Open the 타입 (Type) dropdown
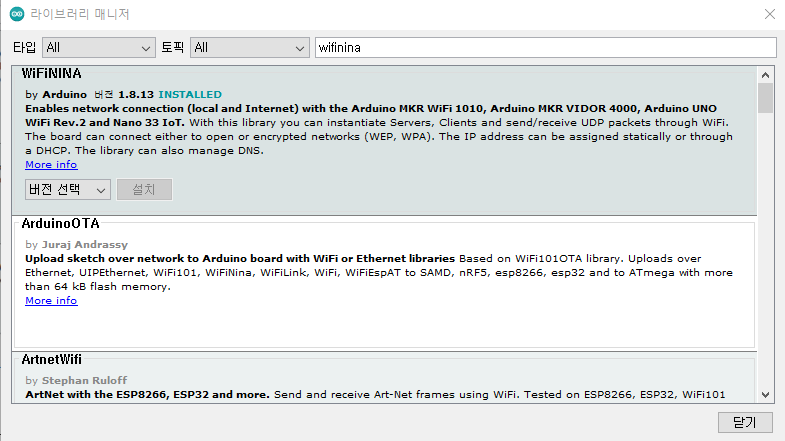The image size is (785, 441). pyautogui.click(x=99, y=48)
